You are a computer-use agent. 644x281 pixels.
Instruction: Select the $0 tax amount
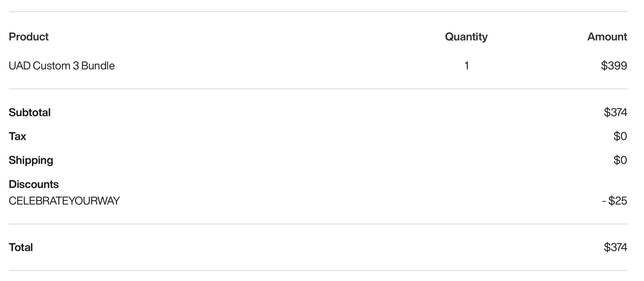[620, 136]
